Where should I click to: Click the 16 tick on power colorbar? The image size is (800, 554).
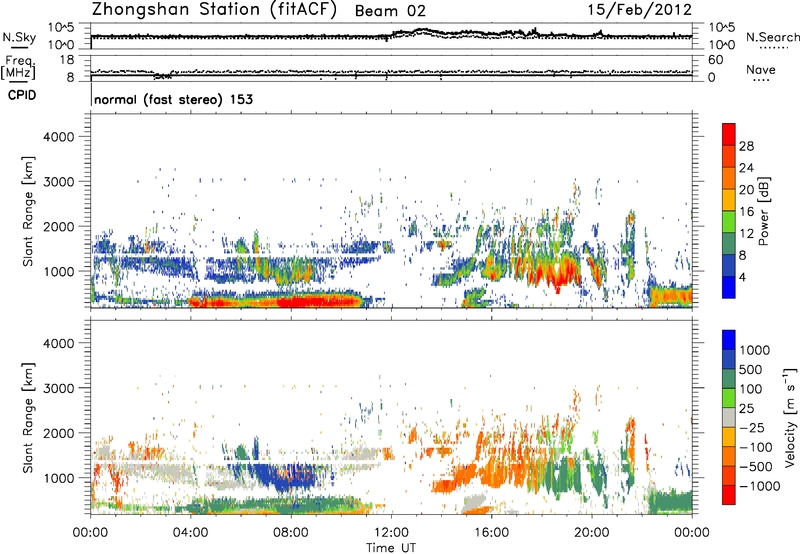pos(746,212)
